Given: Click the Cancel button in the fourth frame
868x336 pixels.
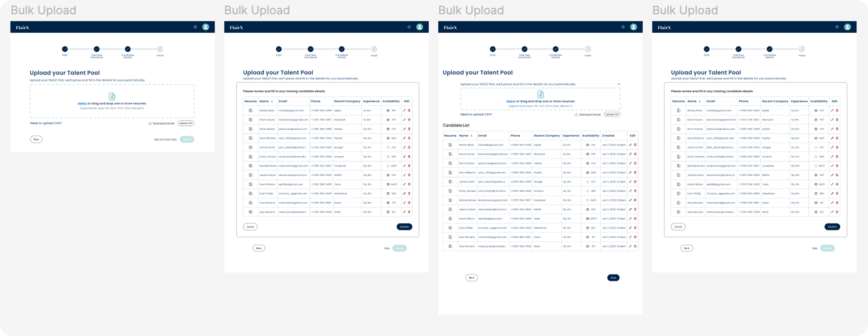Looking at the screenshot, I should [678, 227].
